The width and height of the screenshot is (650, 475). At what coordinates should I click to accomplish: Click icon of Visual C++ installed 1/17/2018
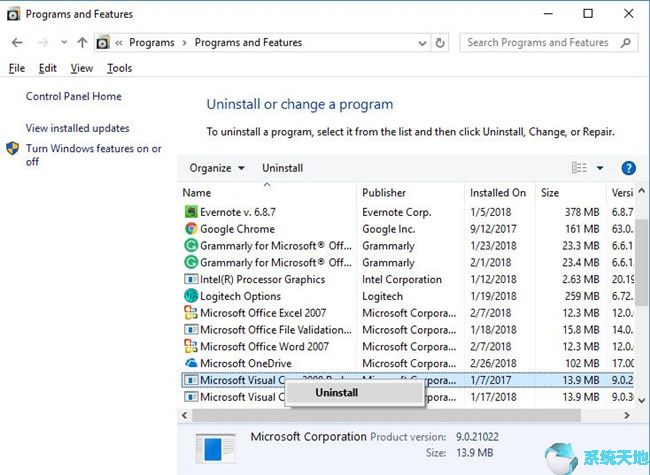[191, 397]
